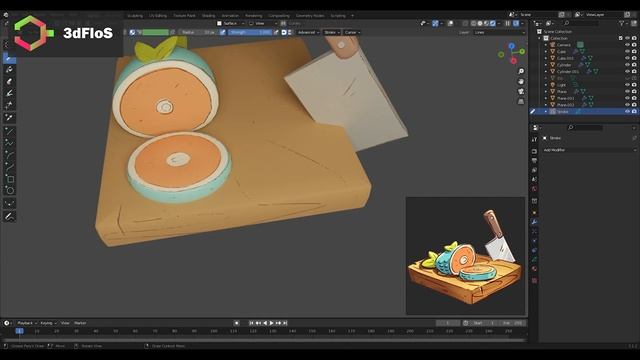Select the Circle shape tool
Viewport: 640px width, 360px height.
click(9, 191)
